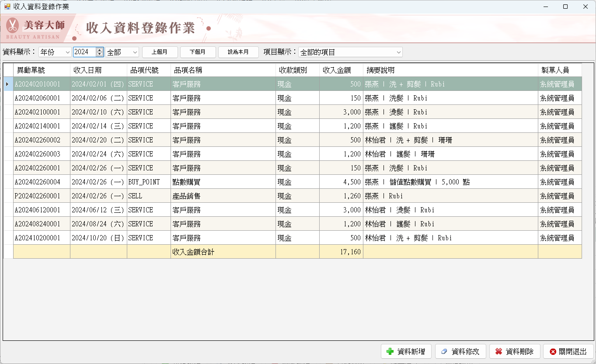Click the 1,260 income amount cell
Viewport: 596px width, 364px height.
click(x=341, y=196)
